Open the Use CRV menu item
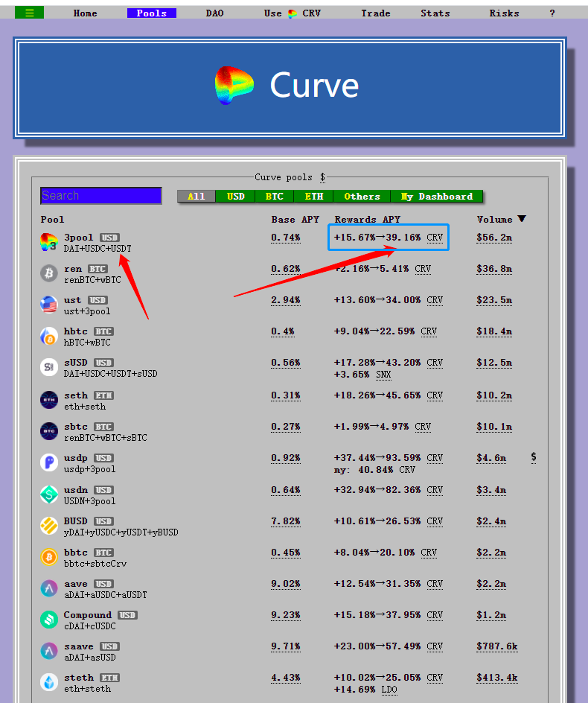588x703 pixels. click(x=293, y=13)
